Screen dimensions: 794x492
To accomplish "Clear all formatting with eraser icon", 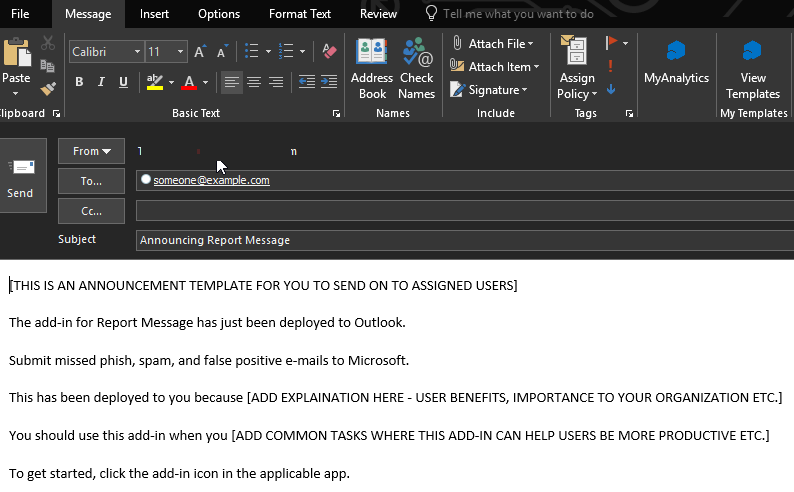I will 329,51.
